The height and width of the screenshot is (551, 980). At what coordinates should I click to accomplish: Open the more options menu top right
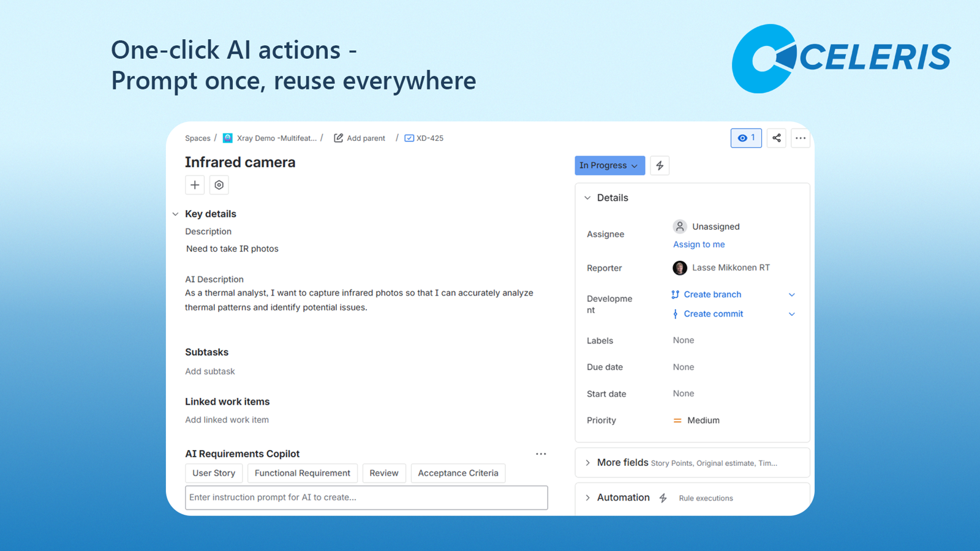(x=801, y=138)
